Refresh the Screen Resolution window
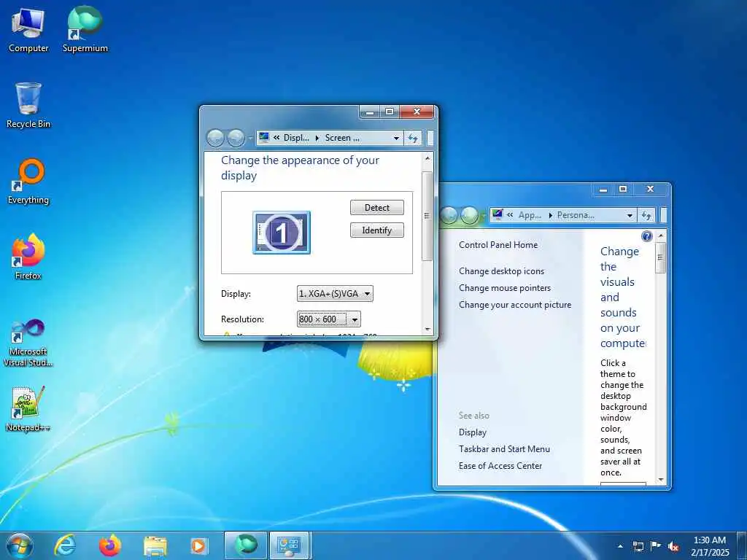 [x=413, y=138]
